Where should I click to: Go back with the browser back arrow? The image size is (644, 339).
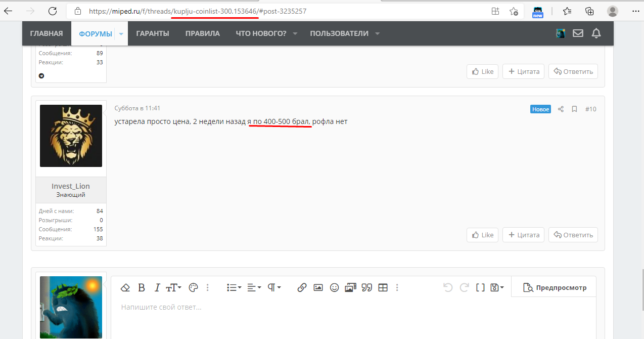coord(9,11)
